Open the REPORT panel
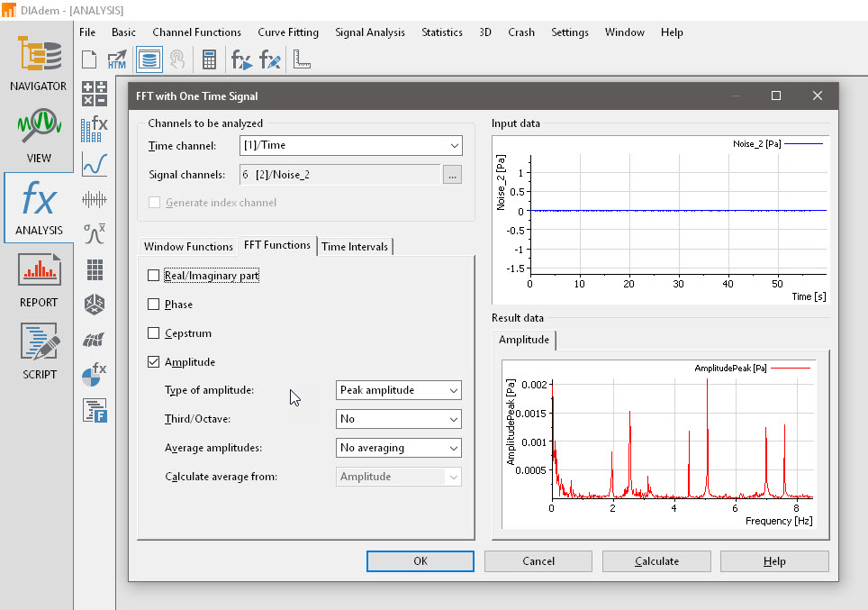This screenshot has width=868, height=610. pyautogui.click(x=38, y=279)
